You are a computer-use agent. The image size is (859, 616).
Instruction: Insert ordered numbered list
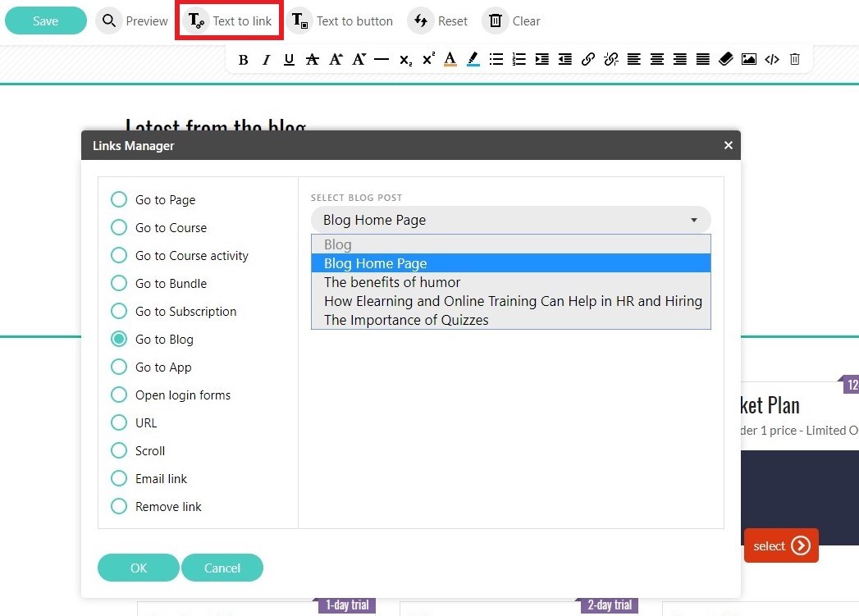(519, 59)
